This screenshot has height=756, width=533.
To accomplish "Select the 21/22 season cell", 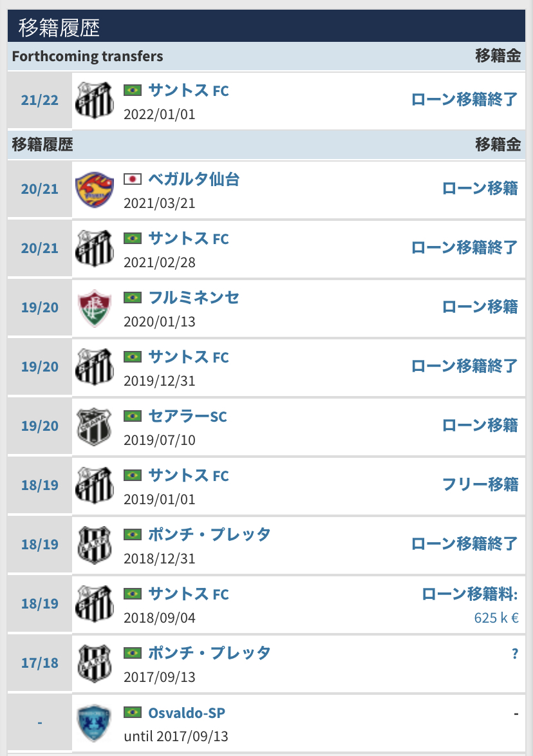I will (x=39, y=101).
